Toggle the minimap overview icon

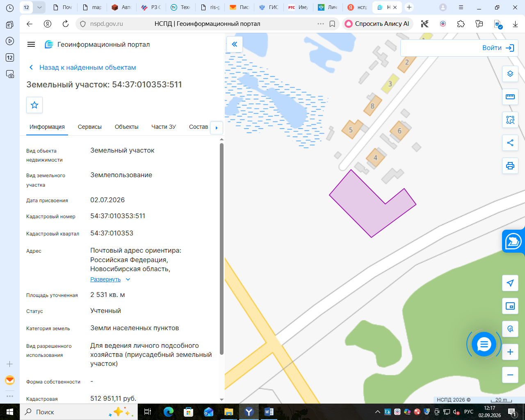[x=510, y=306]
